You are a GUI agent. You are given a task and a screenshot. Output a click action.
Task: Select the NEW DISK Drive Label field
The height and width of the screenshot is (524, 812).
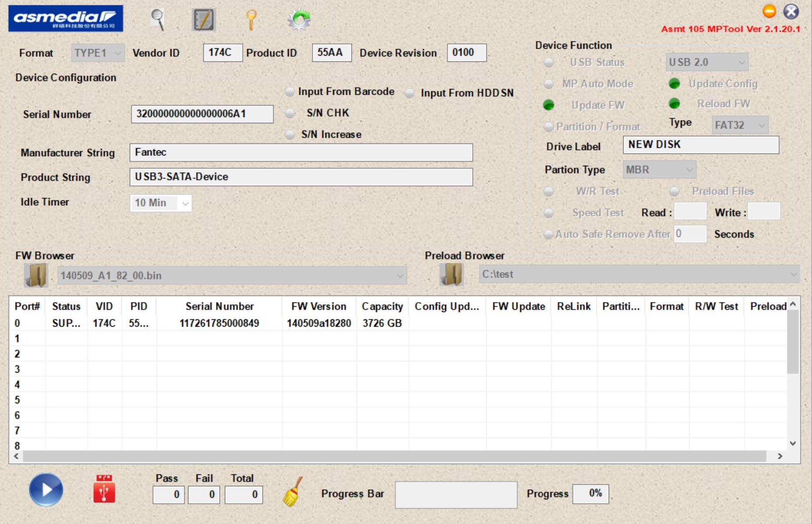click(701, 145)
